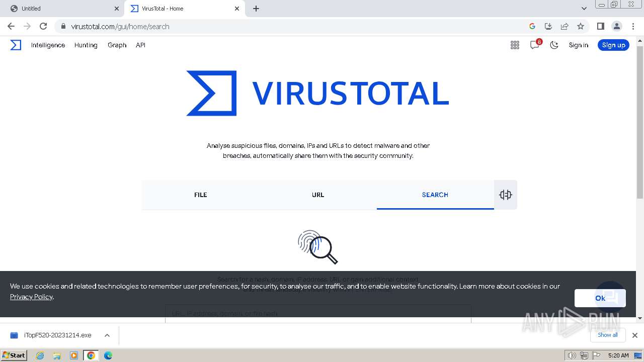Open the browser side panel icon
This screenshot has height=362, width=644.
pos(600,26)
